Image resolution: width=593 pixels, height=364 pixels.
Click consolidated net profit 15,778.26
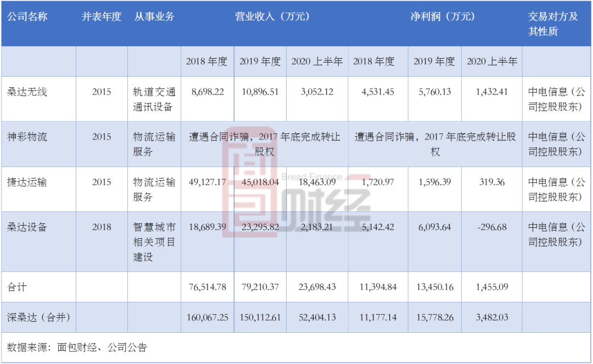coord(434,317)
